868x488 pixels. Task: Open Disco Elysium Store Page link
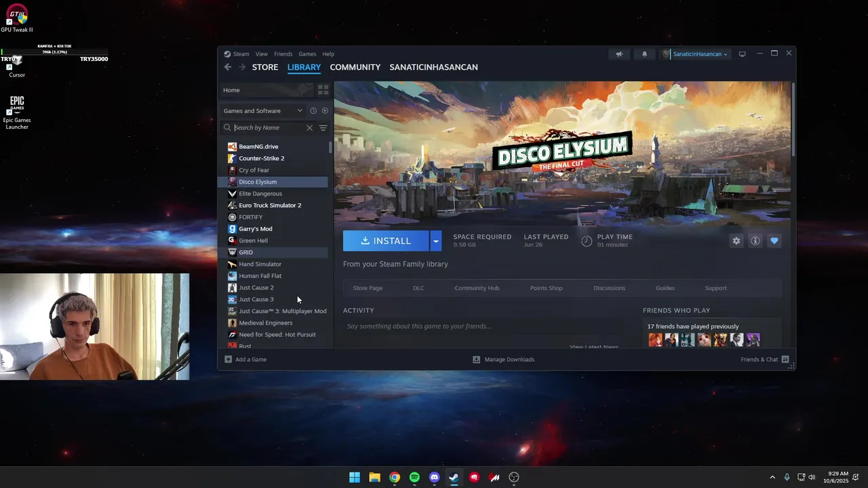pos(368,288)
